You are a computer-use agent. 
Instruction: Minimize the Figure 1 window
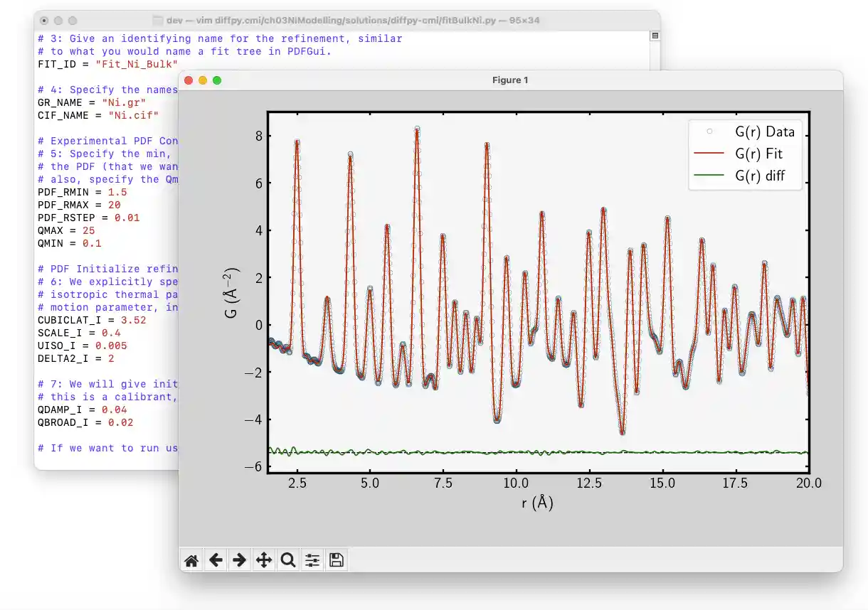point(203,80)
